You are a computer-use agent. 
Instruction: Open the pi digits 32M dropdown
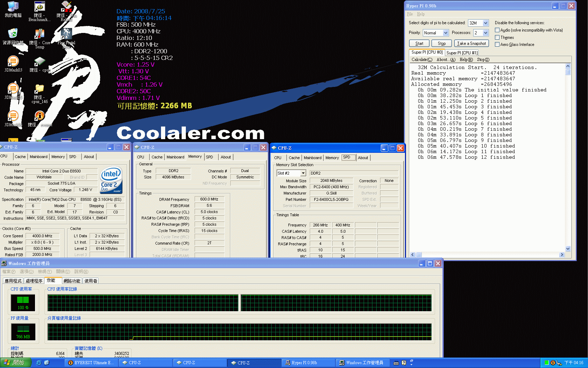click(x=485, y=23)
